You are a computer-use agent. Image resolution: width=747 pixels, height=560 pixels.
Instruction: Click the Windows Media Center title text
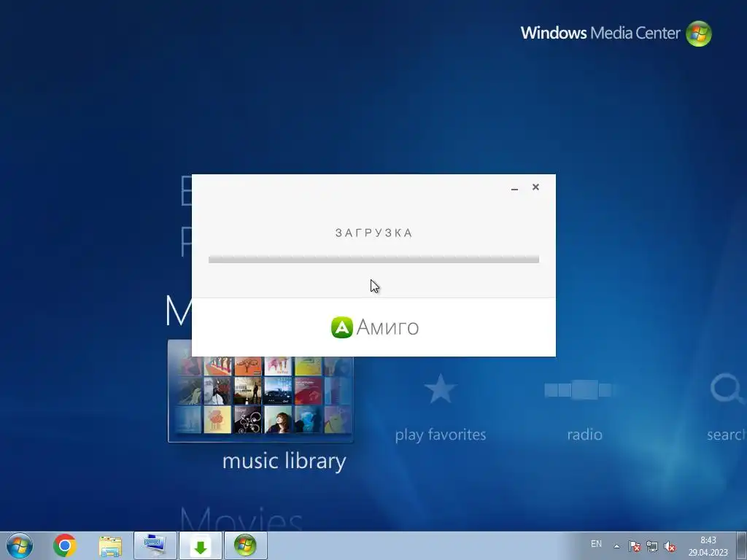600,33
